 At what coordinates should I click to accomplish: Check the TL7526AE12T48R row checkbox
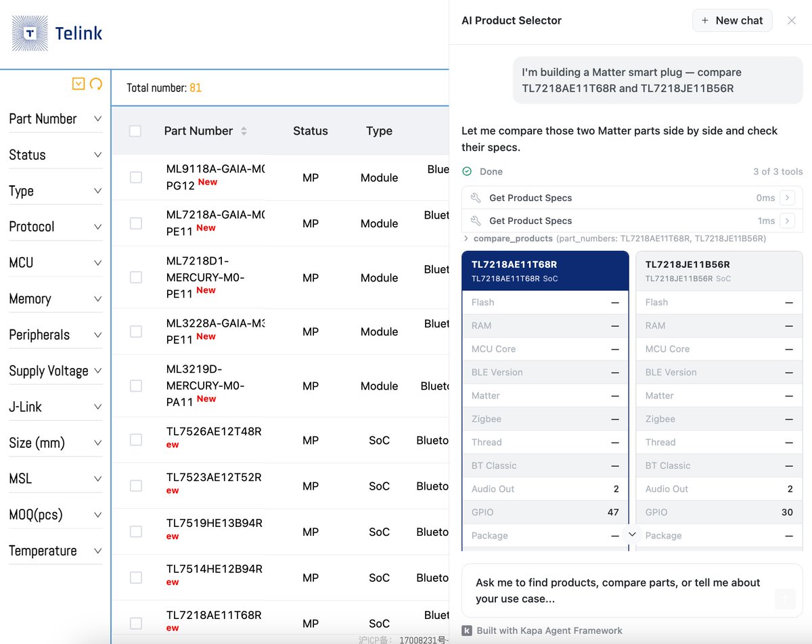[136, 440]
